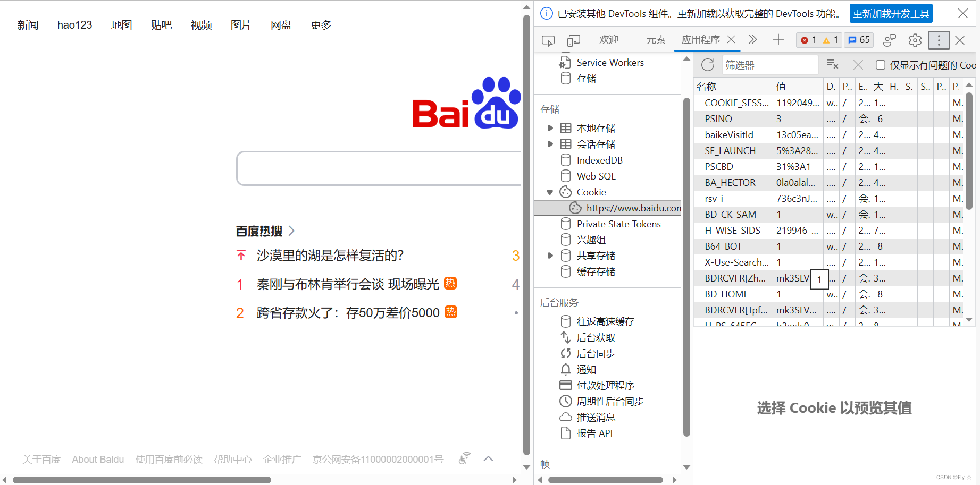This screenshot has height=485, width=980.
Task: Click the 筛选器 filter input
Action: (x=770, y=65)
